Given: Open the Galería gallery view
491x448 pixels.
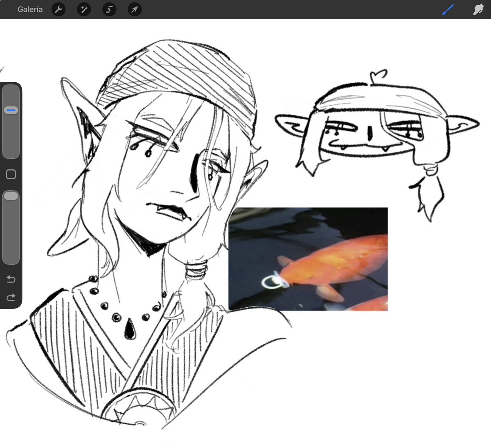Looking at the screenshot, I should tap(30, 9).
